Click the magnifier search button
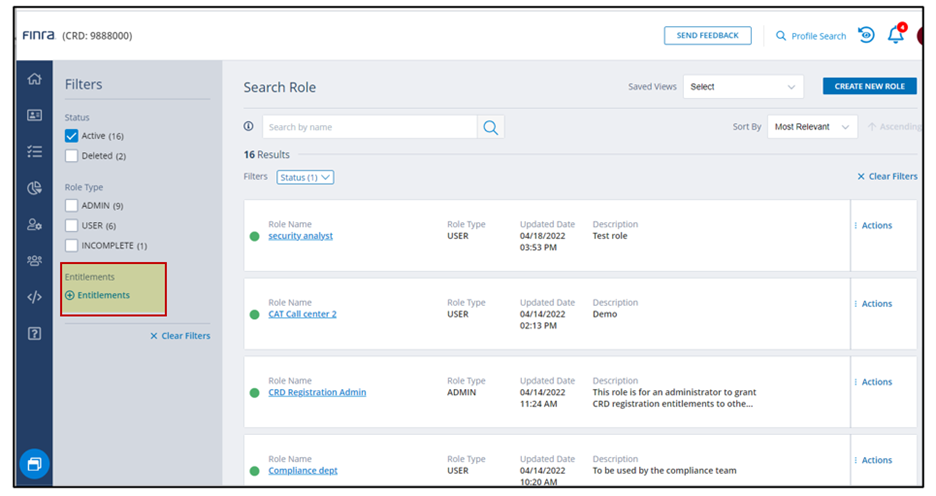Screen dimensions: 936x496 tap(490, 127)
